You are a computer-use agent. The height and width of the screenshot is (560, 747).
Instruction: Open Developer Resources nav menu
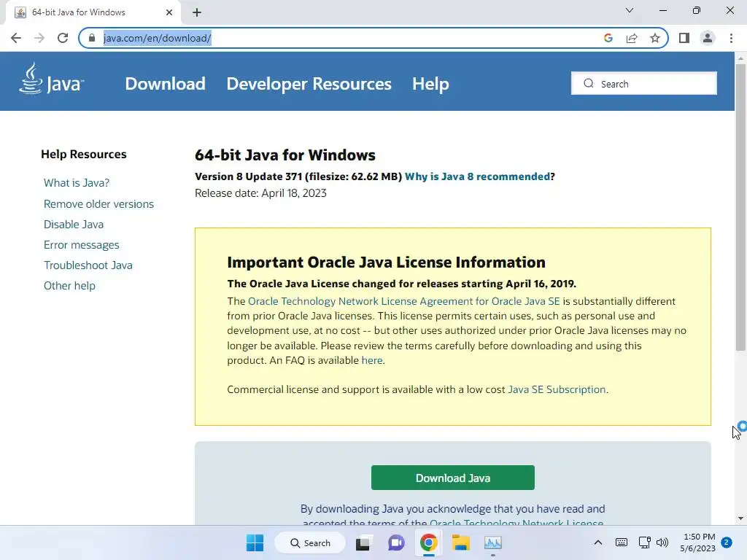coord(309,84)
